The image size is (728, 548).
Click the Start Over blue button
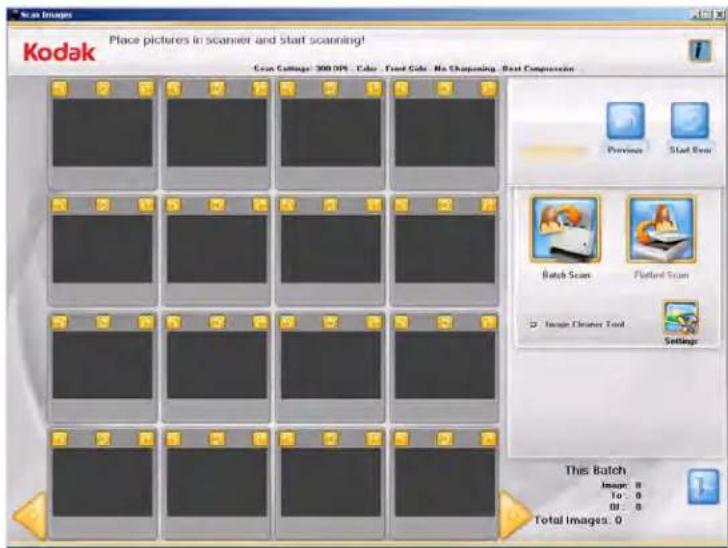coord(690,121)
